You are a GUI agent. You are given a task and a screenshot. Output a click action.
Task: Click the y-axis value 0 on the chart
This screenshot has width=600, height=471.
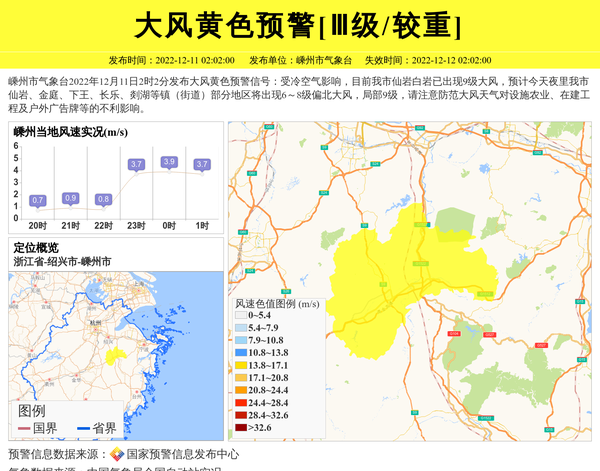[x=16, y=218]
